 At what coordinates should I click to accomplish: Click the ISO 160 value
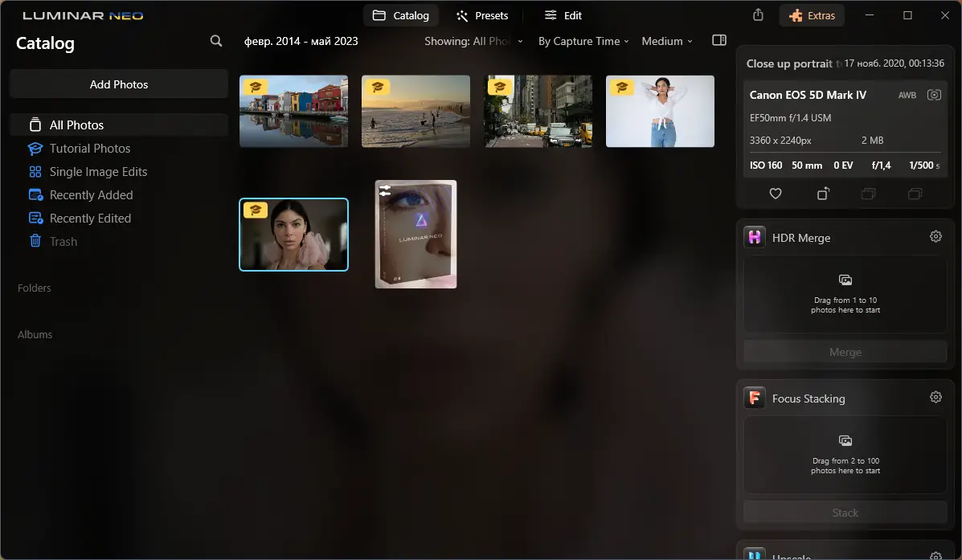766,166
